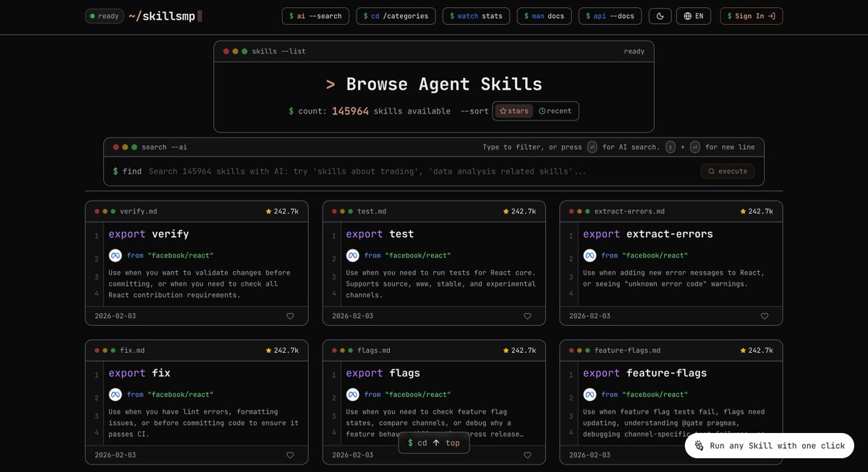
Task: Click the Meta logo in fix card
Action: click(x=115, y=395)
